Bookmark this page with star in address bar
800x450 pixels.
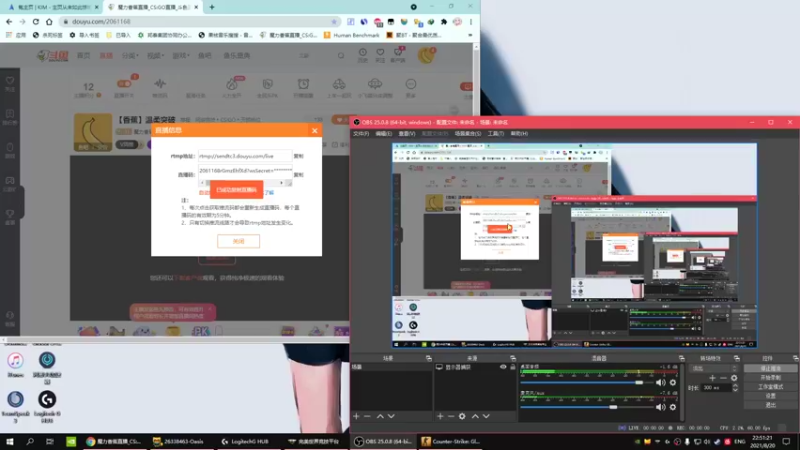(x=334, y=22)
